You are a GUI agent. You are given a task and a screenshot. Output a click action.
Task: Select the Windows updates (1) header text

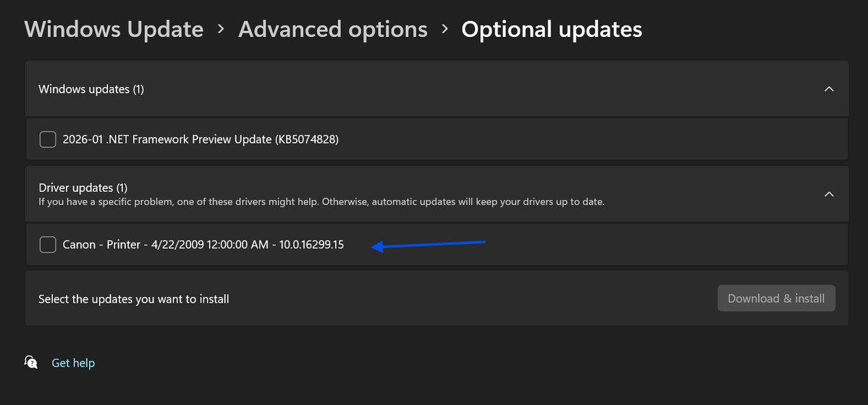91,89
